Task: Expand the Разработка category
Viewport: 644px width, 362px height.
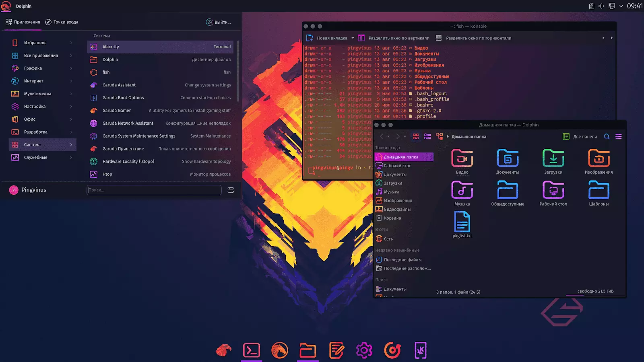Action: click(x=42, y=132)
